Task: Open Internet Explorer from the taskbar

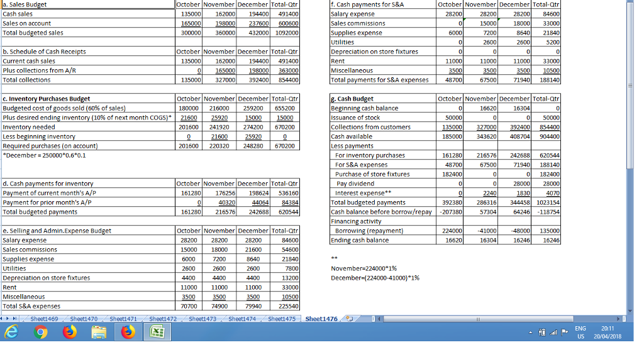Action: 11,331
